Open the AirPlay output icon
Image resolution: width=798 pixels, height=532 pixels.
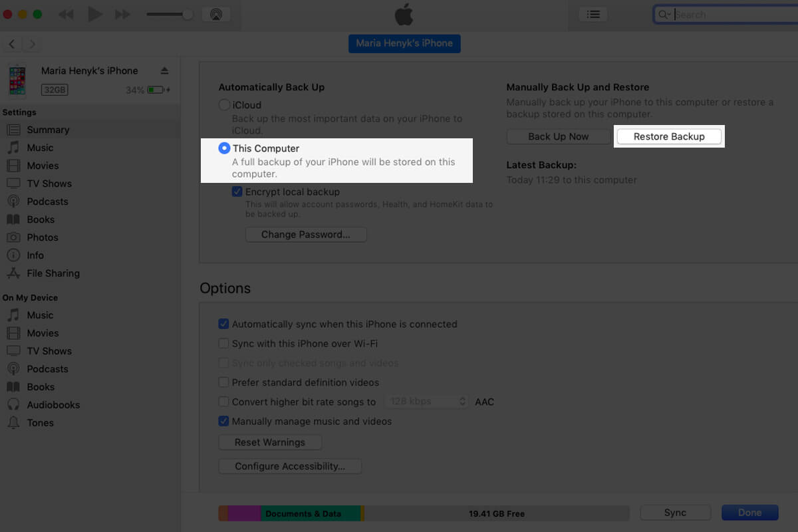point(215,14)
